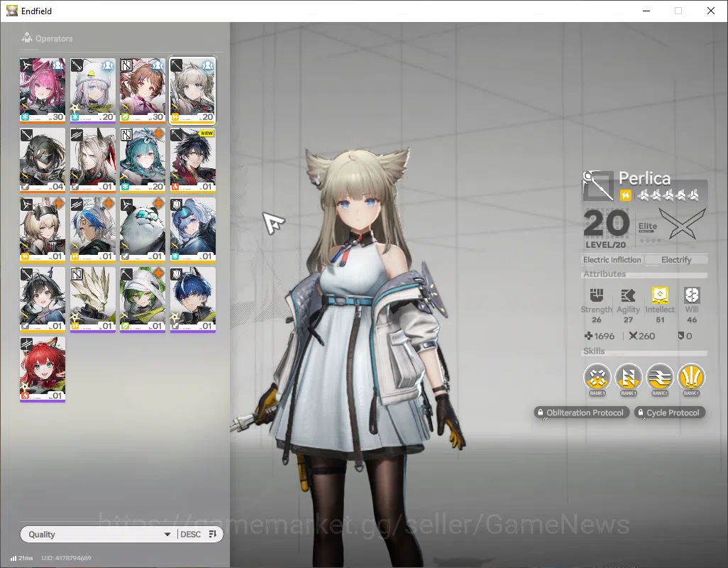Click the 21ms latency text
The width and height of the screenshot is (728, 568).
(x=26, y=558)
